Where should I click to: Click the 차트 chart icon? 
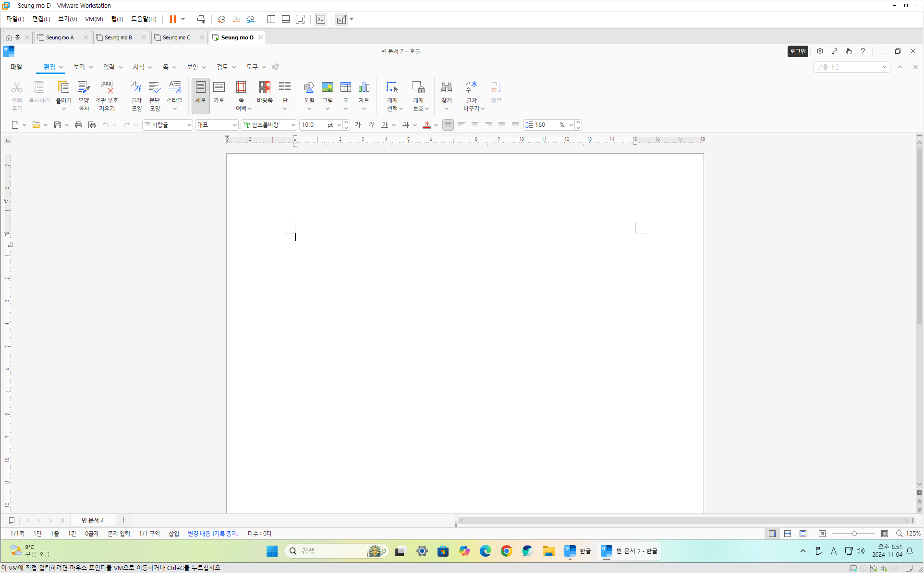pos(364,88)
